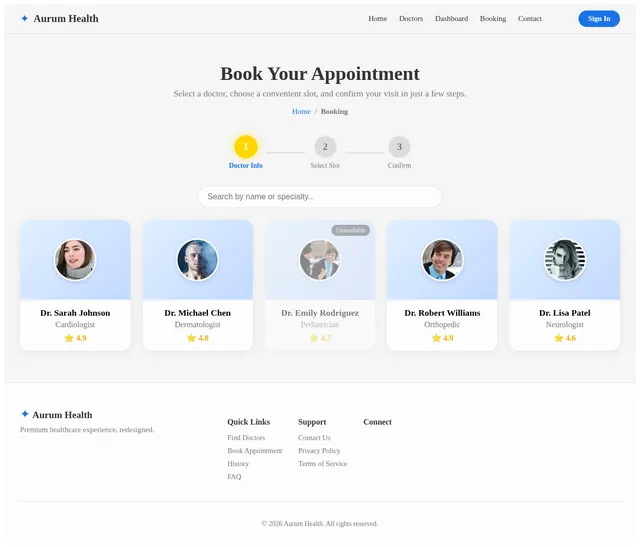Click the Aurum Health star logo in header

coord(24,18)
